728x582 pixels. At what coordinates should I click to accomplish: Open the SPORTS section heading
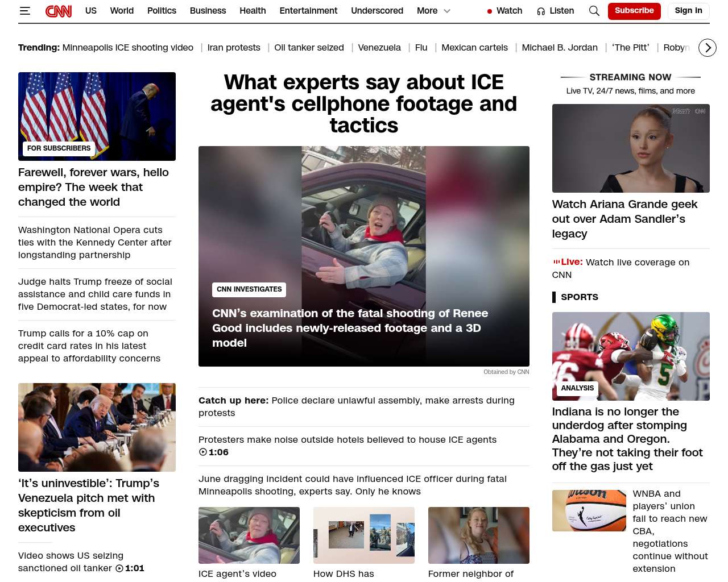tap(580, 297)
